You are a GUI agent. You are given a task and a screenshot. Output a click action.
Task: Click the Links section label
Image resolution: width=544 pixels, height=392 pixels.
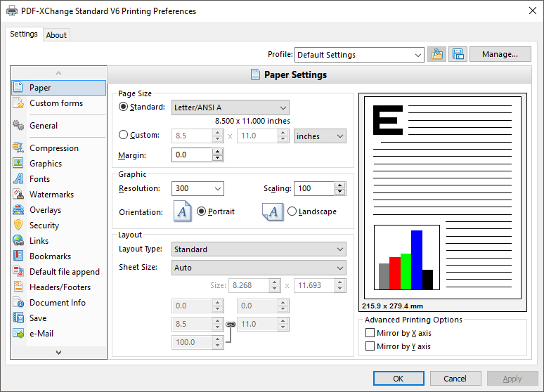click(39, 241)
